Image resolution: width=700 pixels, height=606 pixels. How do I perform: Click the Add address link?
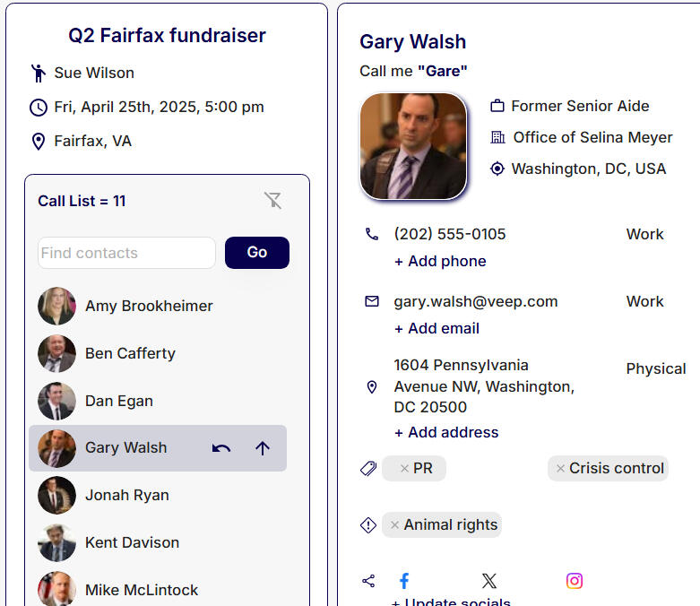(446, 432)
